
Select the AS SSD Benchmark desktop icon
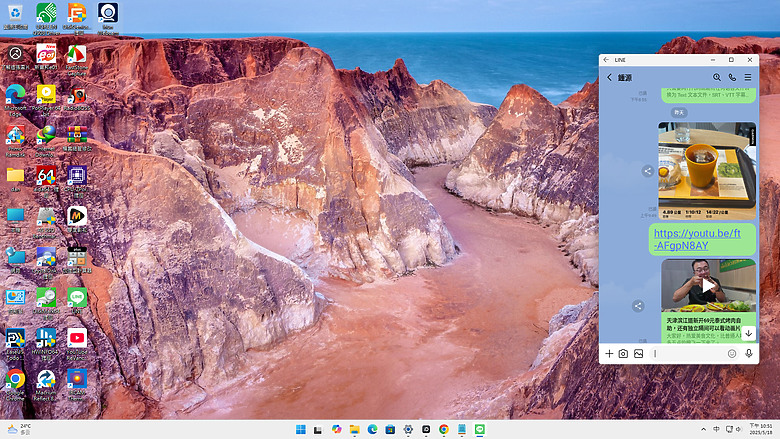(x=46, y=222)
